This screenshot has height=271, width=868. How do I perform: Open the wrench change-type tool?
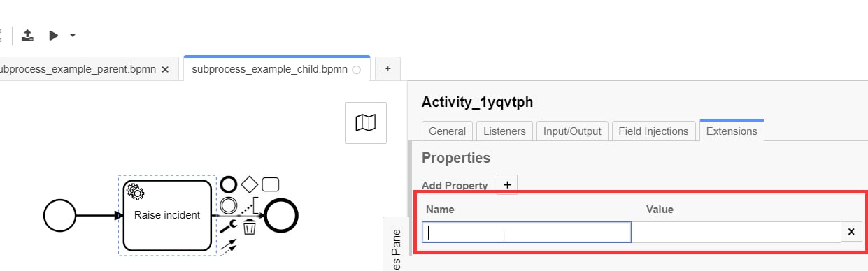(x=229, y=226)
